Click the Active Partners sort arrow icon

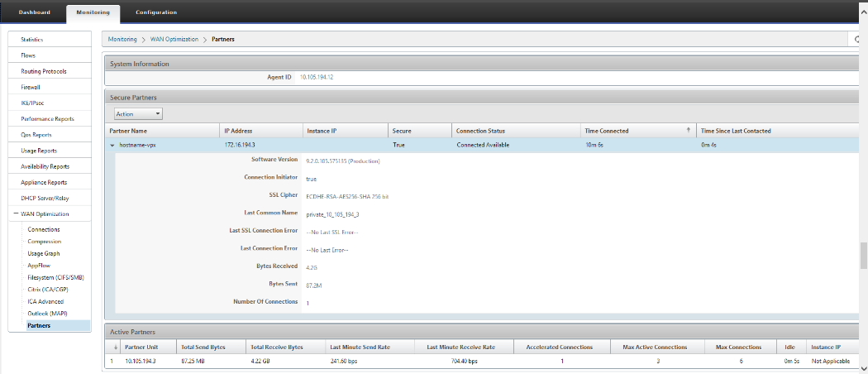(x=116, y=348)
